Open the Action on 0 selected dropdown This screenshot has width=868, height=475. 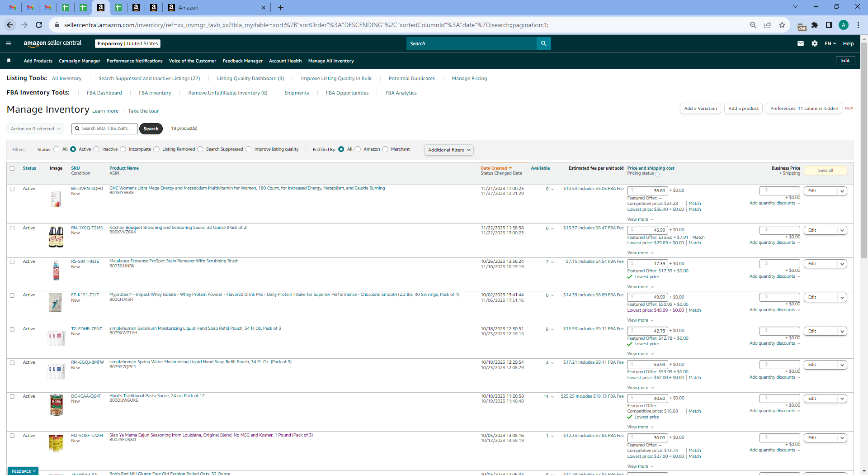click(36, 129)
